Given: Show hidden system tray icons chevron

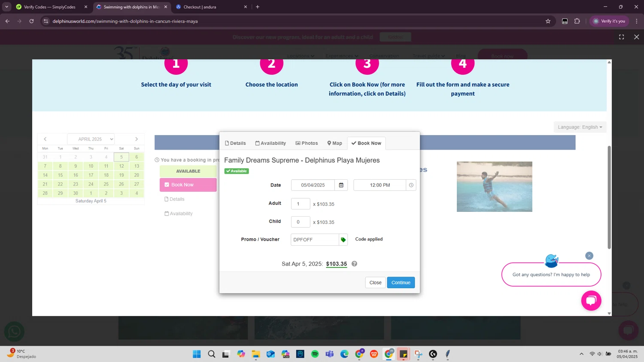Looking at the screenshot, I should click(x=581, y=354).
